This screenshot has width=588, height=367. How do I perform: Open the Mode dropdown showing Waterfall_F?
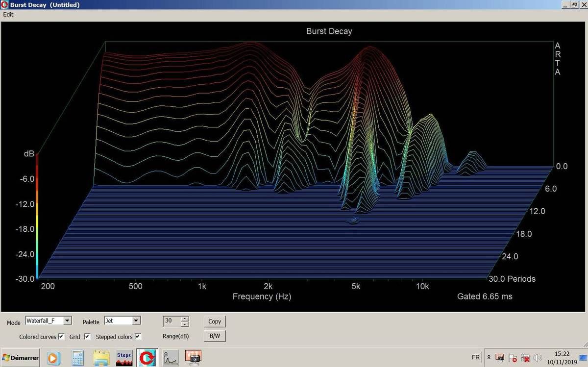tap(68, 320)
